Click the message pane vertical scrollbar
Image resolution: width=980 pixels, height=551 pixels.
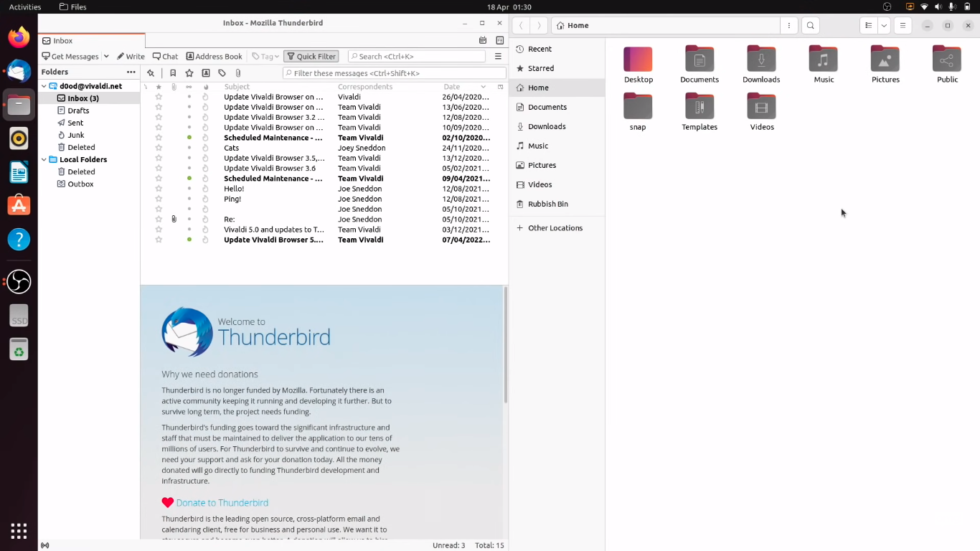click(506, 344)
